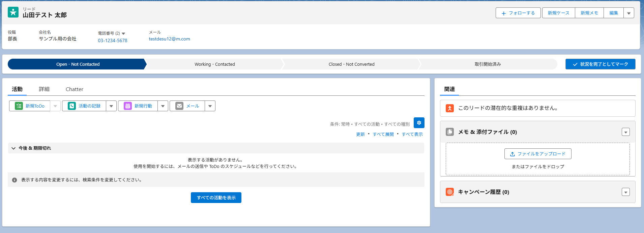Viewport: 644px width, 233px height.
Task: Click the info icon beside filter hint
Action: (14, 180)
